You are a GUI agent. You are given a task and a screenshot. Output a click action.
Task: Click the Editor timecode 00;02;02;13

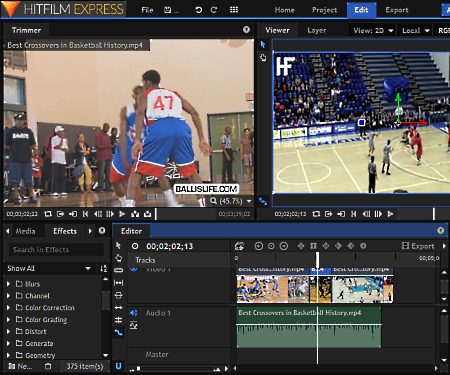[170, 246]
